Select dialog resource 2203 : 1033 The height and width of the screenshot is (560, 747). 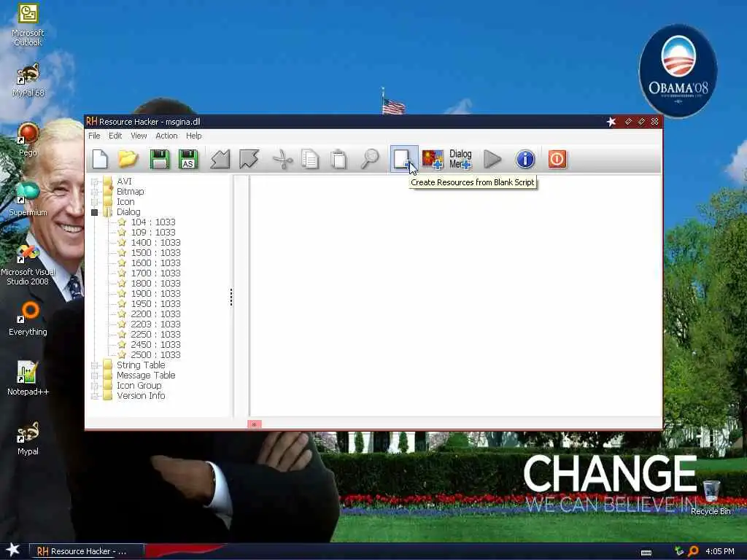[155, 324]
